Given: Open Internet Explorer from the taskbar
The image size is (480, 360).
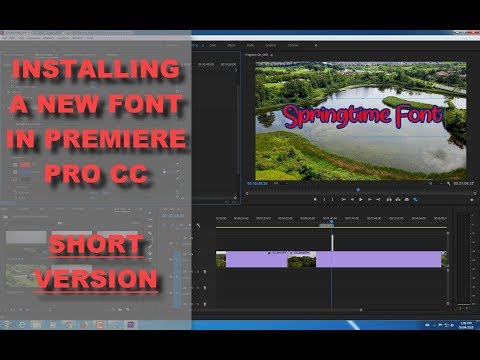Looking at the screenshot, I should [22, 324].
